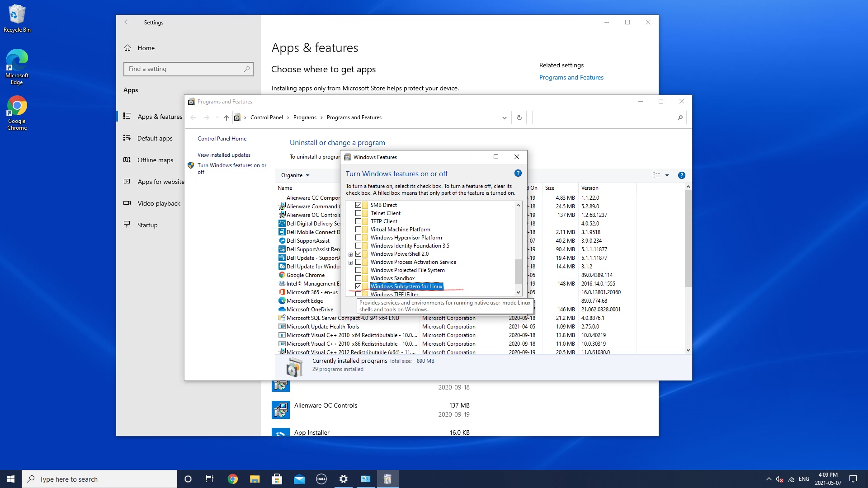Show hidden system tray icons

769,479
